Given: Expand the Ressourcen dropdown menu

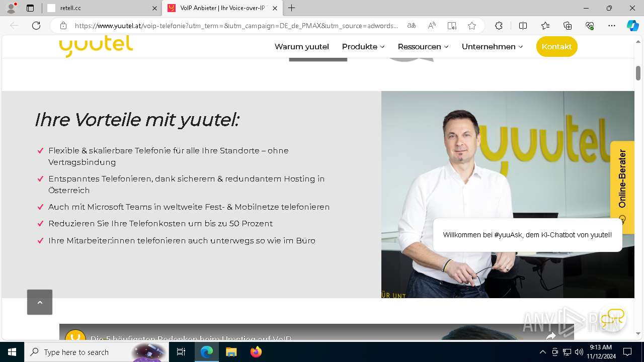Looking at the screenshot, I should click(x=423, y=47).
